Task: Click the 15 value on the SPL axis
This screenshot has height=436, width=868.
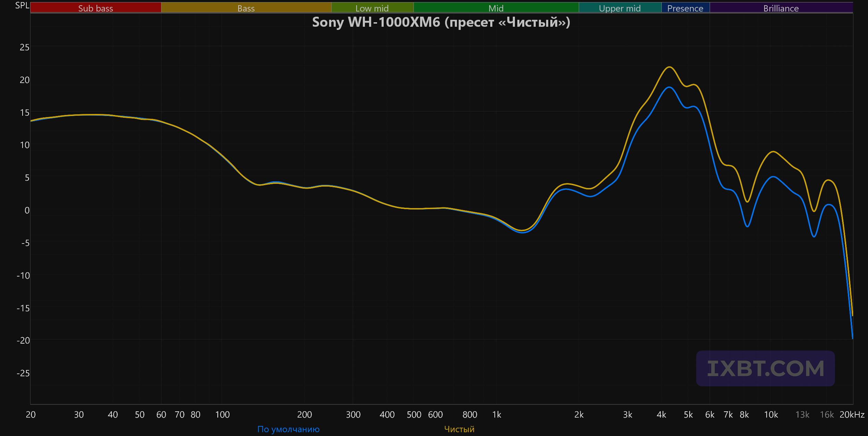Action: pyautogui.click(x=25, y=113)
